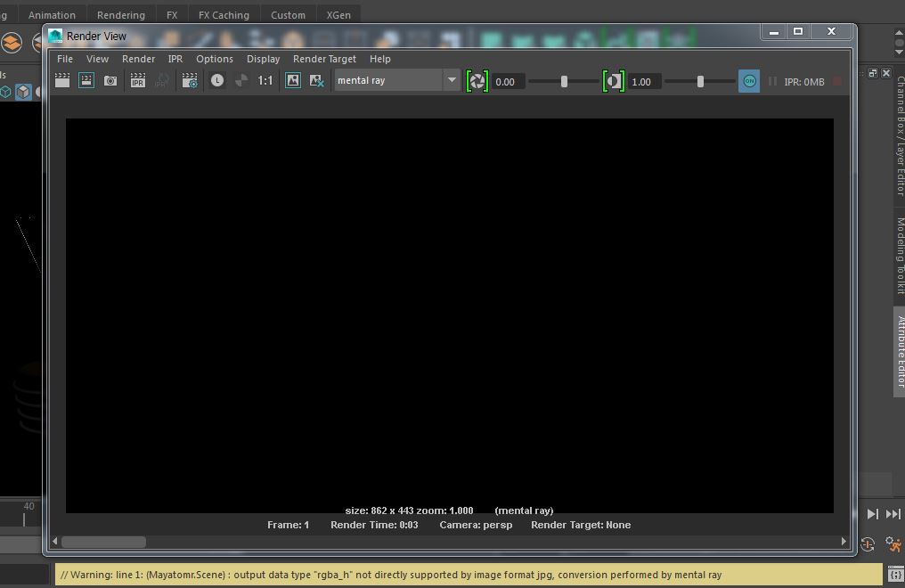Click the Render Target: None status text
Image resolution: width=905 pixels, height=588 pixels.
click(x=581, y=525)
